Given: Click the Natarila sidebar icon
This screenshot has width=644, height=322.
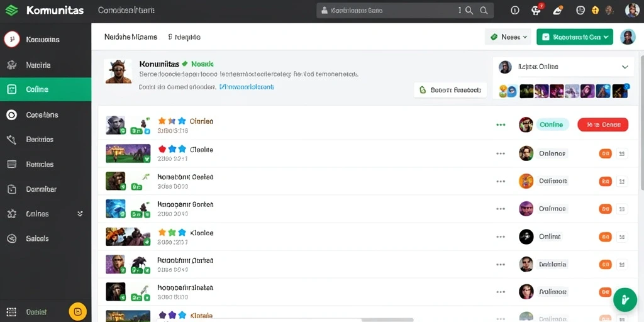Looking at the screenshot, I should click(12, 65).
